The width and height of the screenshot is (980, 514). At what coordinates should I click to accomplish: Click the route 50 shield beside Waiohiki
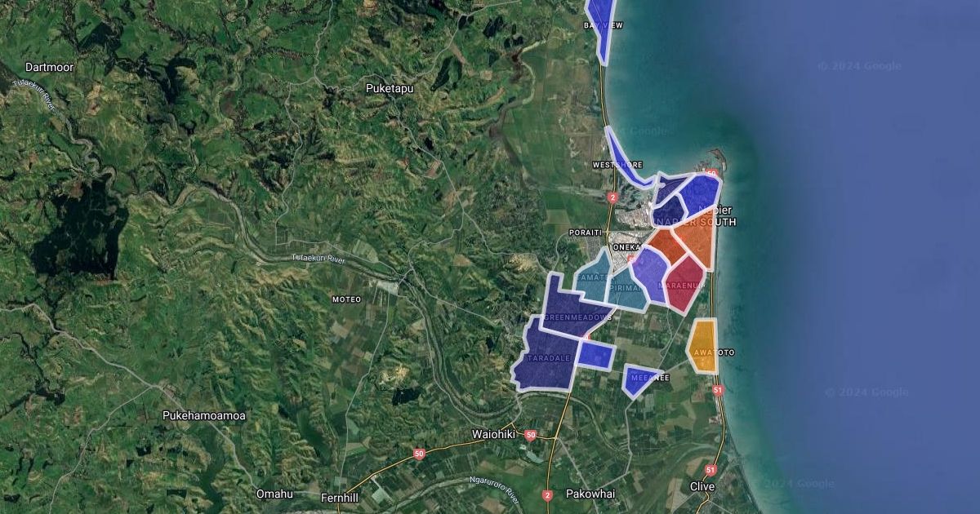(x=530, y=436)
